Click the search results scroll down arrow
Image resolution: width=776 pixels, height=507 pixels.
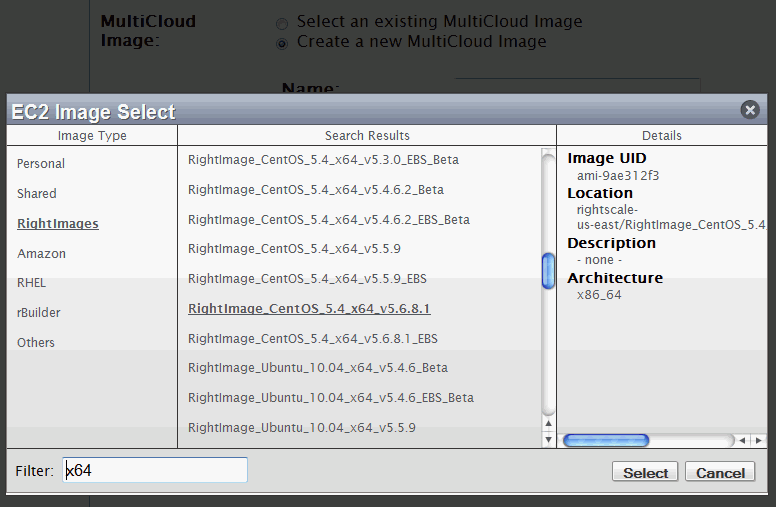point(548,440)
